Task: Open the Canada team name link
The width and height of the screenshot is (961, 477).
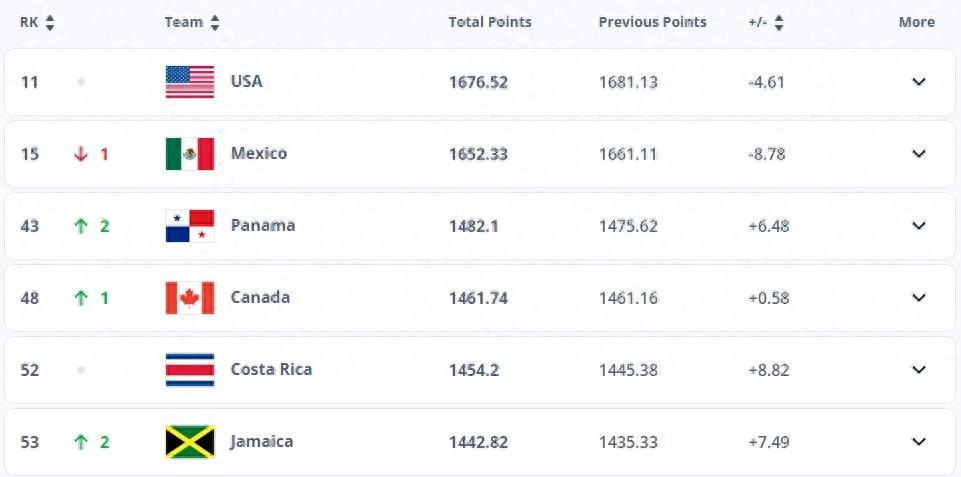Action: pos(260,298)
